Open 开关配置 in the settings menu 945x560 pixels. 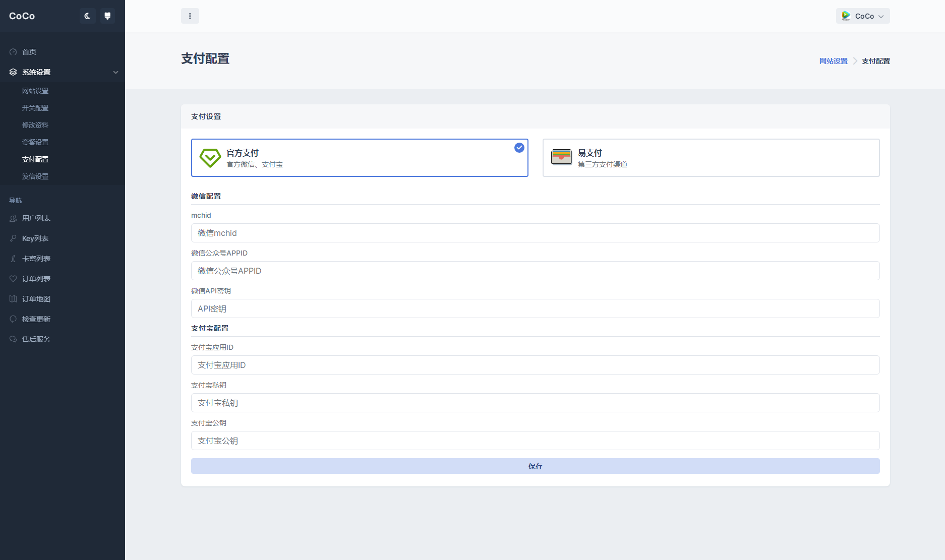pyautogui.click(x=35, y=107)
